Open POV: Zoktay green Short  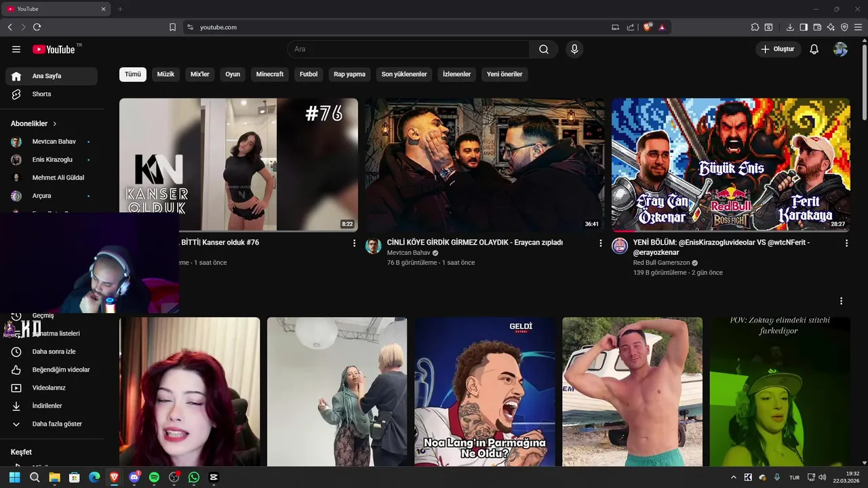click(780, 392)
